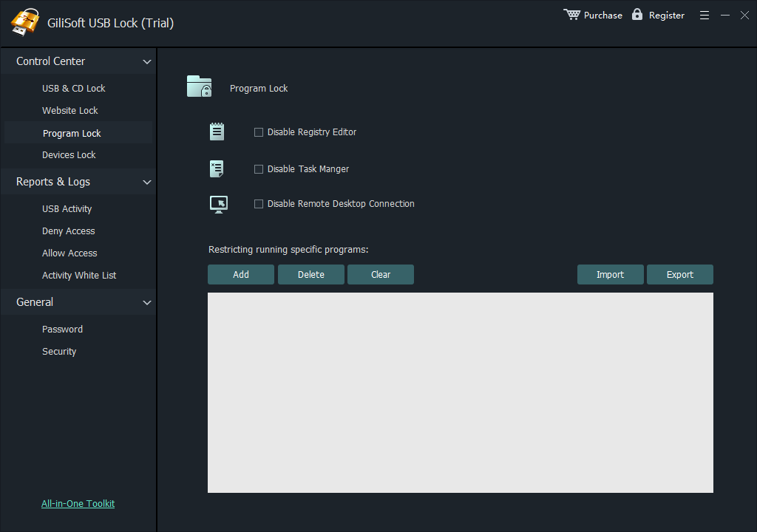
Task: Export the program list
Action: point(680,275)
